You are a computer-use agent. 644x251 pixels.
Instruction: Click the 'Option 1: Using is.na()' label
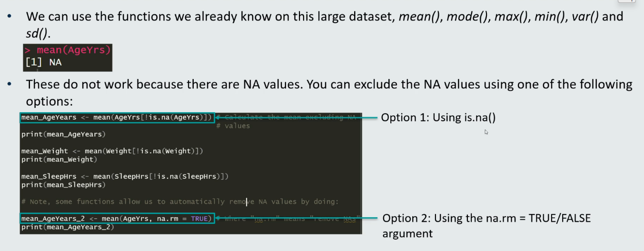(x=435, y=117)
